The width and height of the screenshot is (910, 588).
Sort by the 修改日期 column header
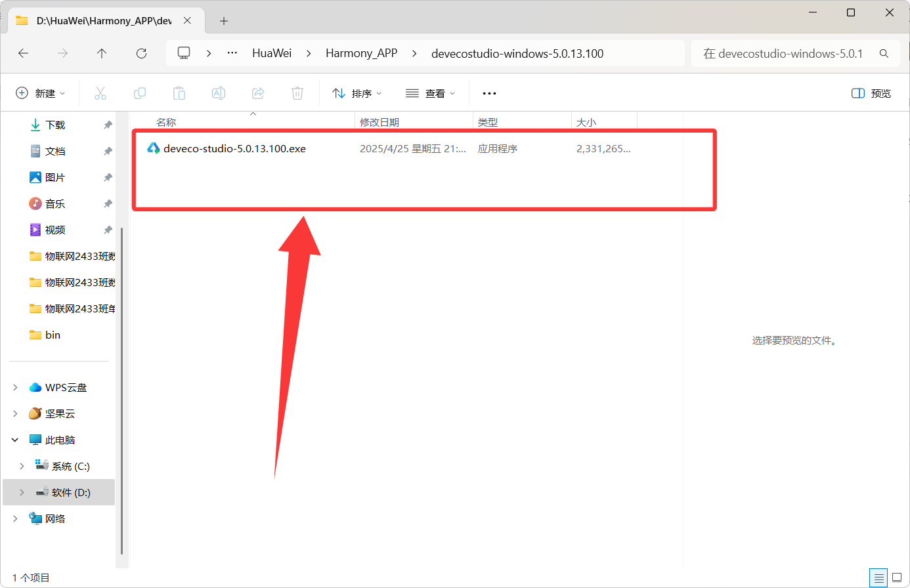click(379, 122)
